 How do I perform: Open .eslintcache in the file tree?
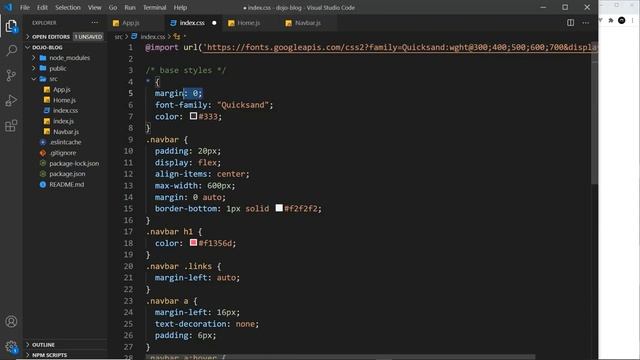pos(65,142)
